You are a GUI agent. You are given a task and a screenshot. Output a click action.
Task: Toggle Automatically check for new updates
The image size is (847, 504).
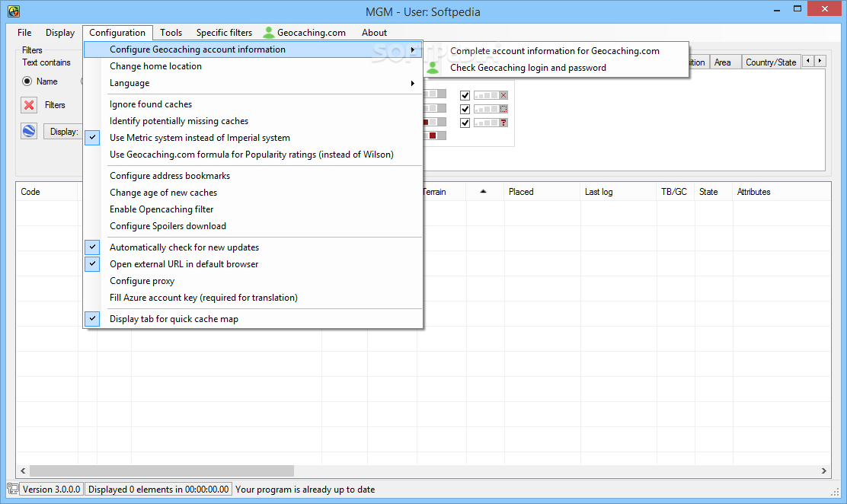[253, 247]
